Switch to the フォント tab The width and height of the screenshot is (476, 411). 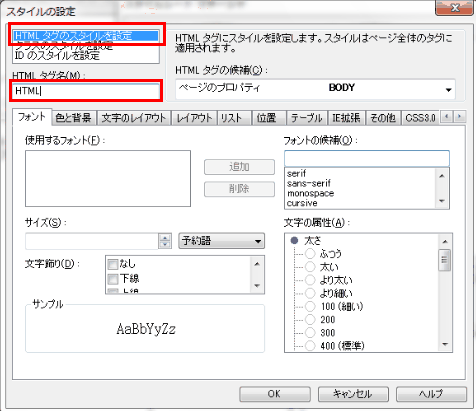tap(32, 117)
